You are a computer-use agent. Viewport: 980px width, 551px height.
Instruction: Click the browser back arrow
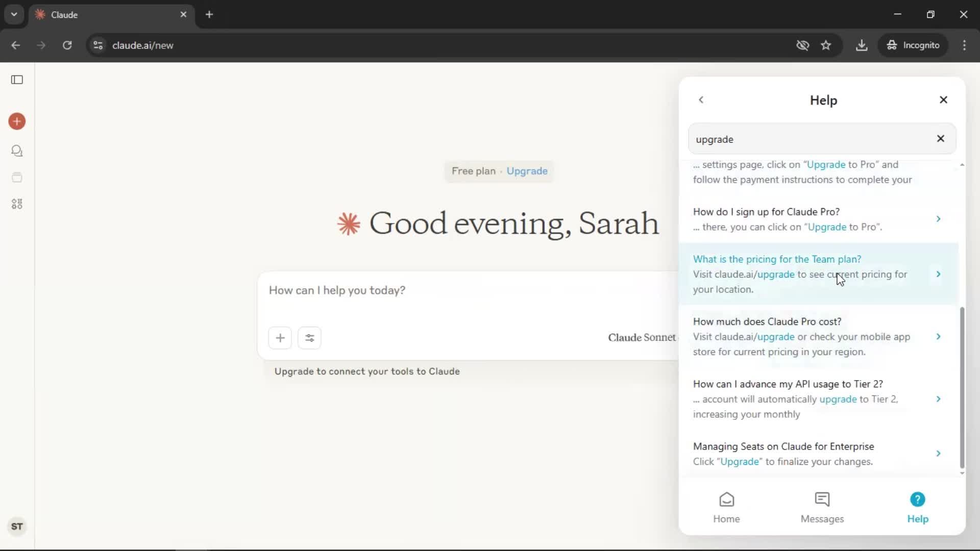tap(16, 45)
